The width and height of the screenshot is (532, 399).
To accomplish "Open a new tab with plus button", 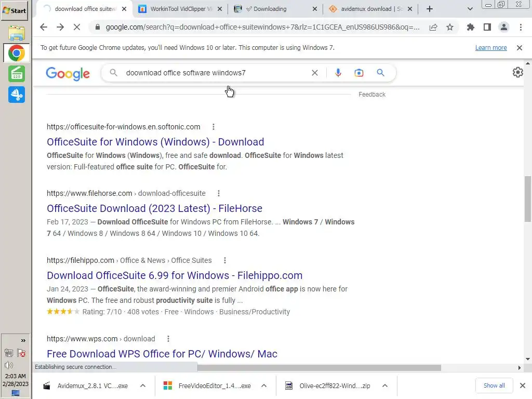I will (x=430, y=9).
